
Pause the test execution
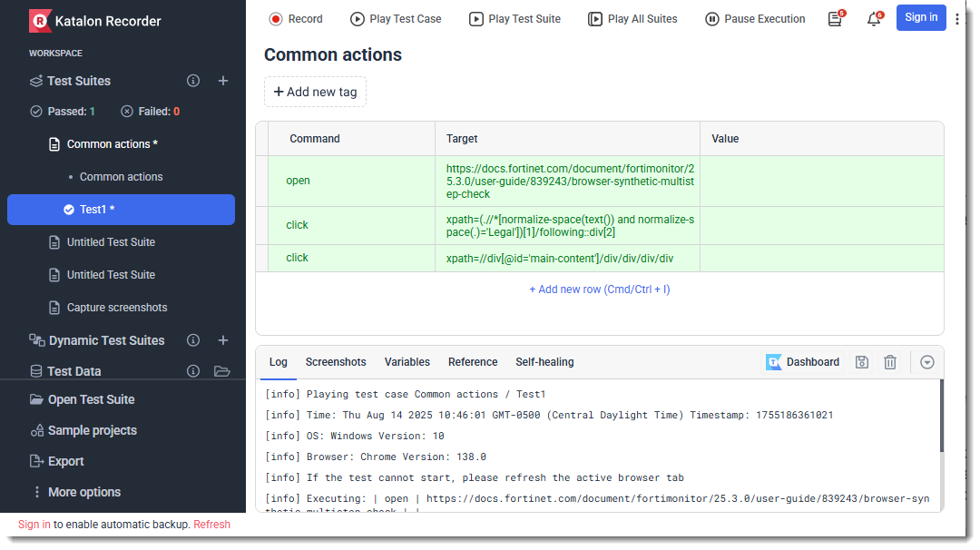coord(755,19)
